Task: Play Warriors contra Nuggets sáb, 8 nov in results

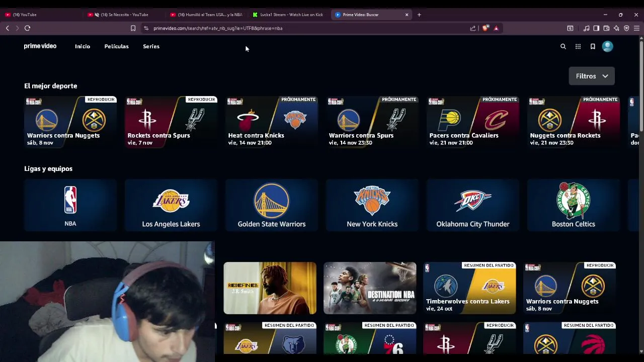Action: click(x=570, y=288)
